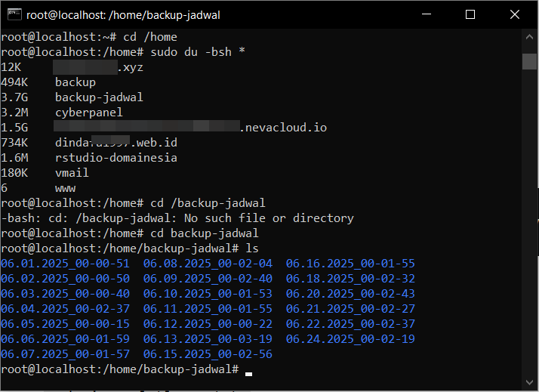539x392 pixels.
Task: Click folder 06.06.2025_00-01-59
Action: 66,339
